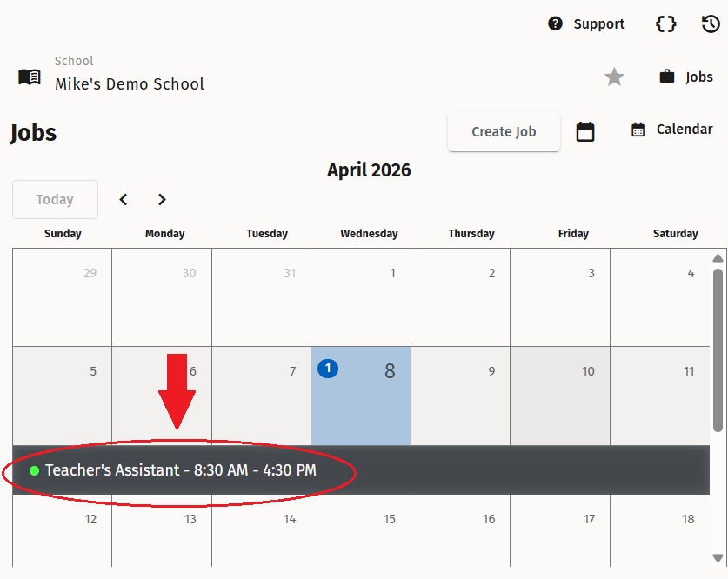Click the blue badge on April 8

[328, 369]
